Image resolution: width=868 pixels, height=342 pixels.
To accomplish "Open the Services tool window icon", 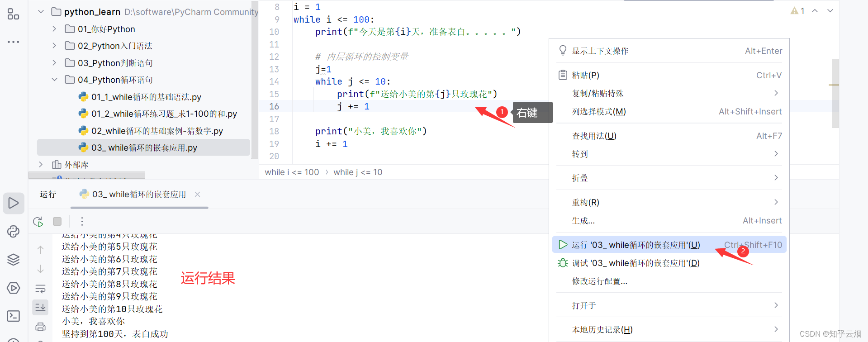I will [14, 288].
